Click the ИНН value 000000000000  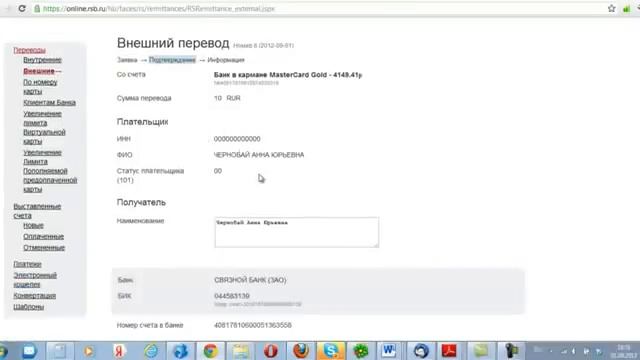pyautogui.click(x=237, y=139)
